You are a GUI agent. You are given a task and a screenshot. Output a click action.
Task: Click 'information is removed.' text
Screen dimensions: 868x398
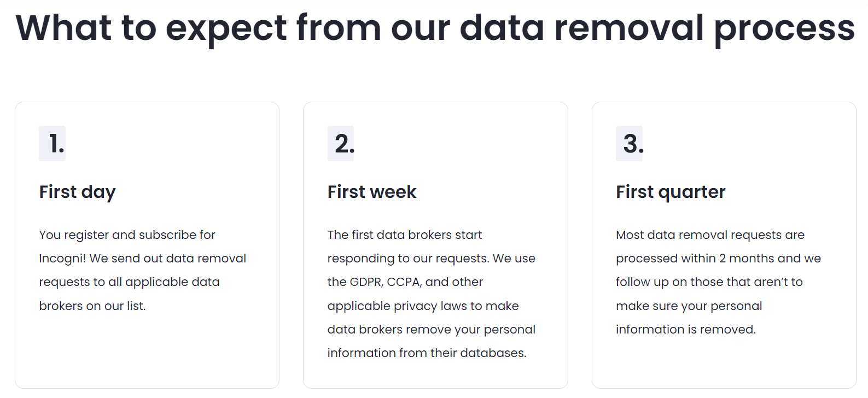tap(685, 330)
